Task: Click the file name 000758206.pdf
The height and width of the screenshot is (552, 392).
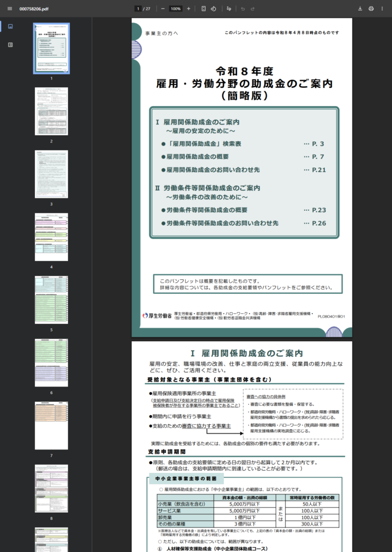Action: tap(34, 9)
